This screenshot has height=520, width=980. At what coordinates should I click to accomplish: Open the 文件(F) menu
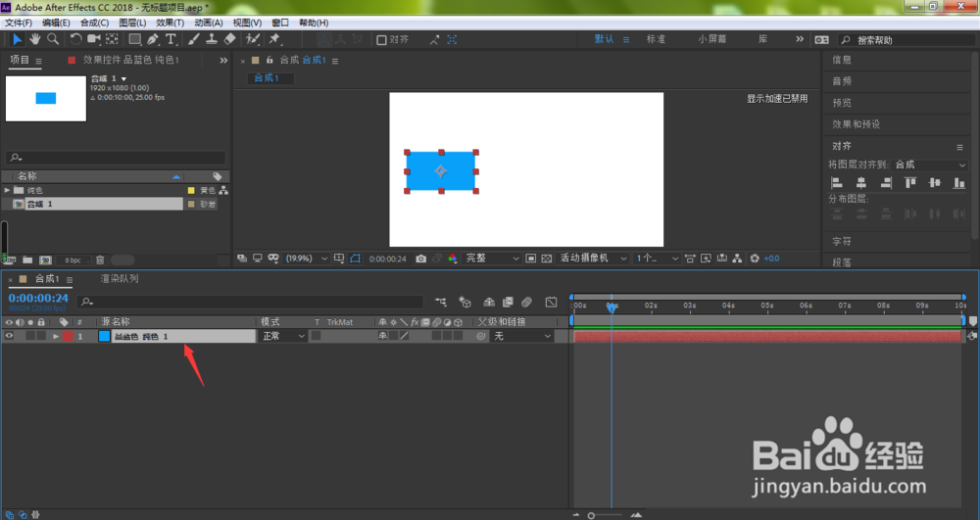coord(18,23)
